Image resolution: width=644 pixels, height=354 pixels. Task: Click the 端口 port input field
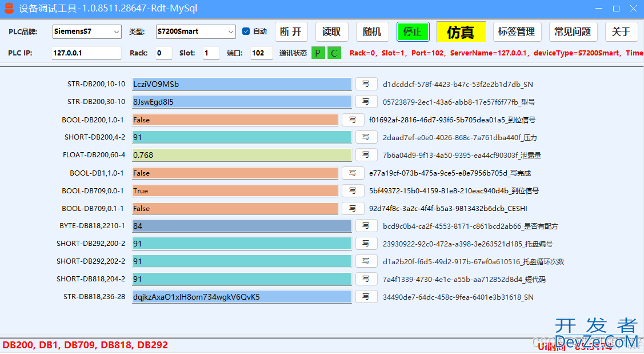(x=261, y=53)
